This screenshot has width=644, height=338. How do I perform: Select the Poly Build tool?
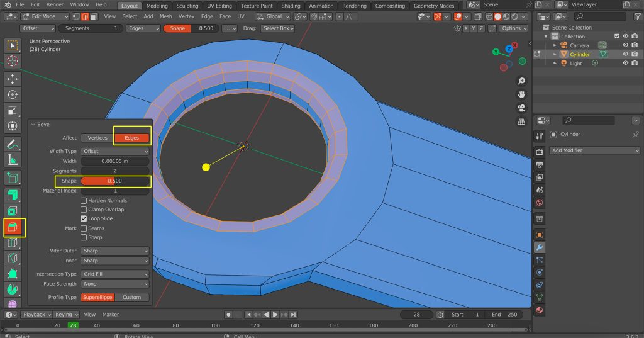pos(13,274)
